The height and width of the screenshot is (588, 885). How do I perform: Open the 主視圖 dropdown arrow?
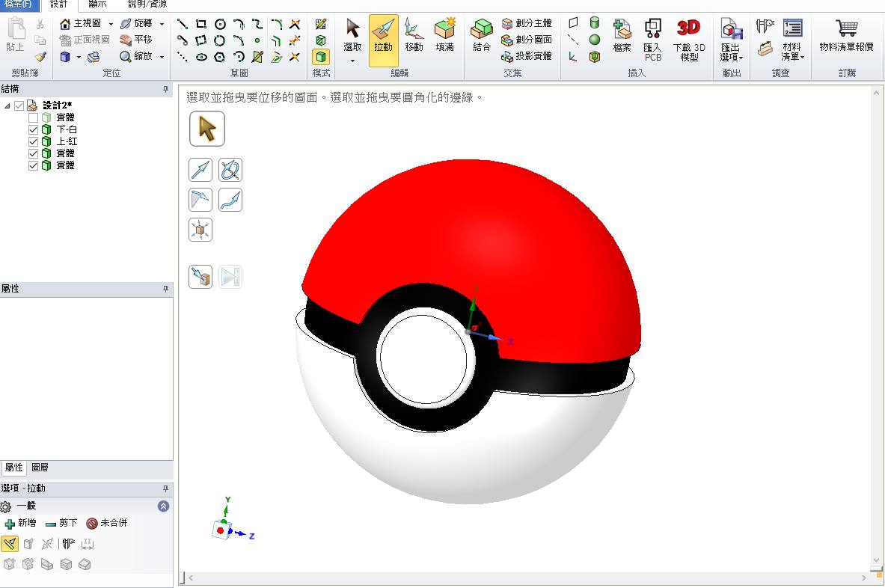[111, 24]
